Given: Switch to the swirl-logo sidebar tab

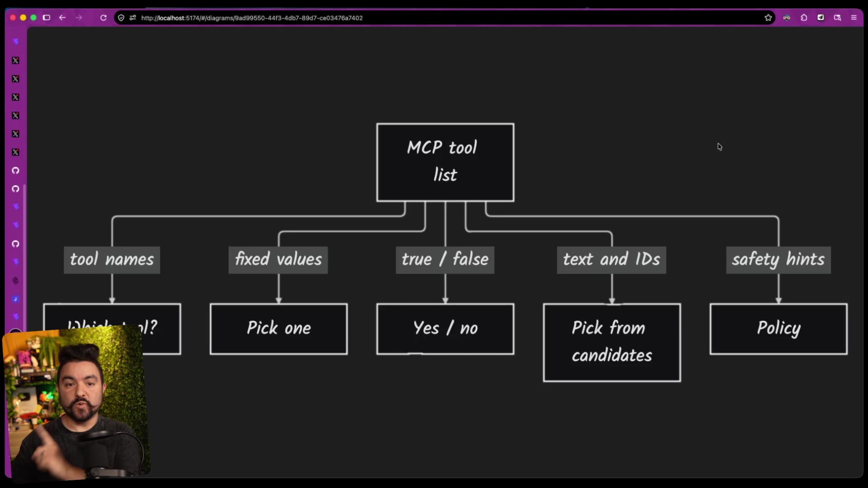Looking at the screenshot, I should click(15, 281).
